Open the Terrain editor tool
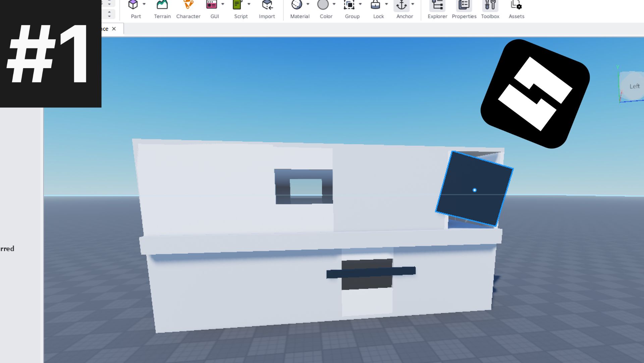The width and height of the screenshot is (644, 363). pos(162,5)
